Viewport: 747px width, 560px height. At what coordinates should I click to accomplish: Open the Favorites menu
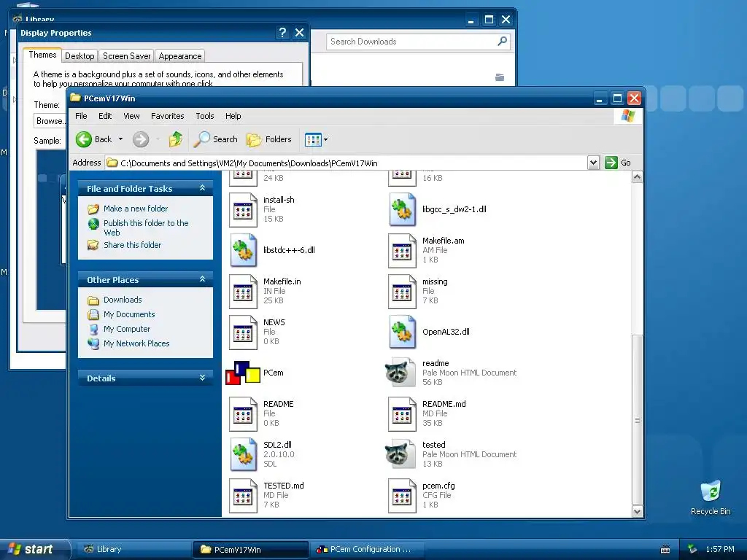click(x=167, y=116)
